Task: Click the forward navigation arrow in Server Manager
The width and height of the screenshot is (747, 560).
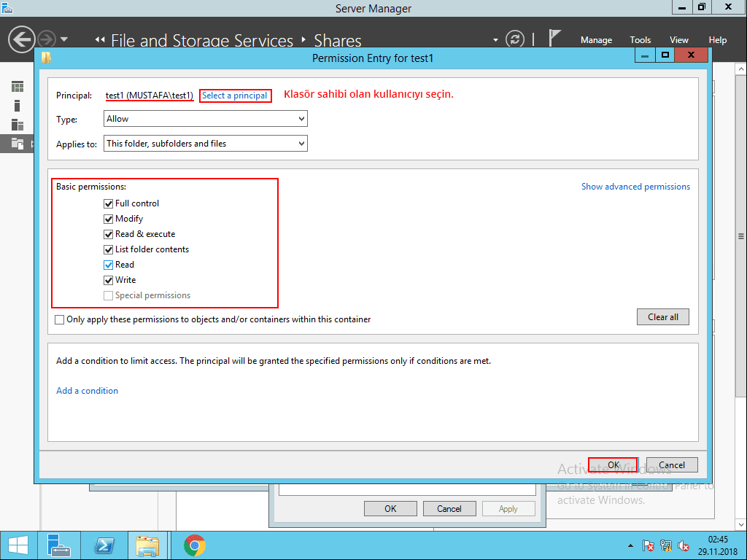Action: tap(47, 39)
